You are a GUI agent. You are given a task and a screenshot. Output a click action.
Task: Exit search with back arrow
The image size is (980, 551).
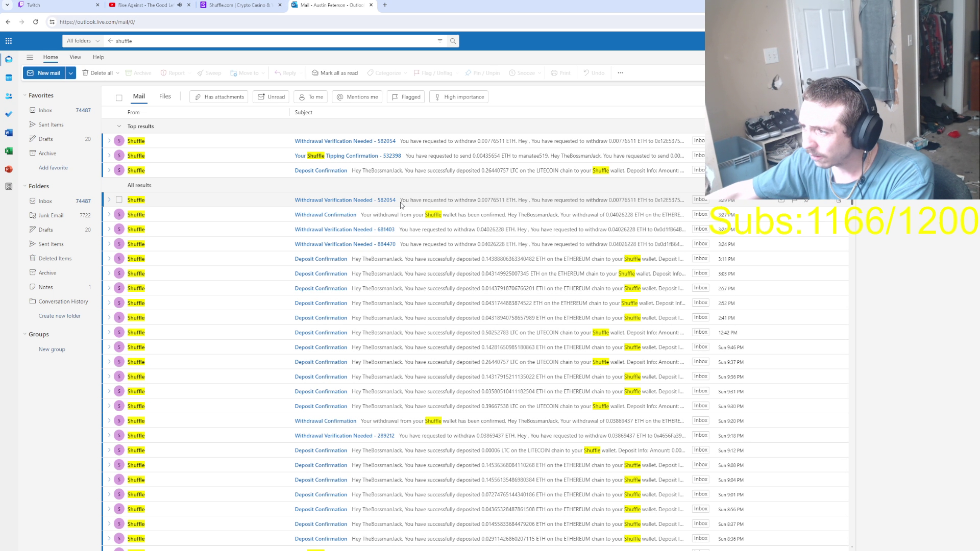[110, 41]
